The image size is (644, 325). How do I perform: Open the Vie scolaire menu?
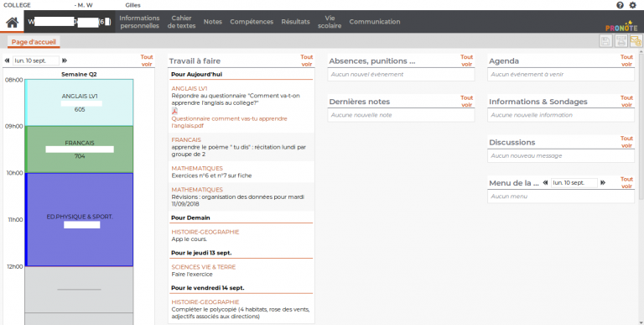[x=330, y=22]
